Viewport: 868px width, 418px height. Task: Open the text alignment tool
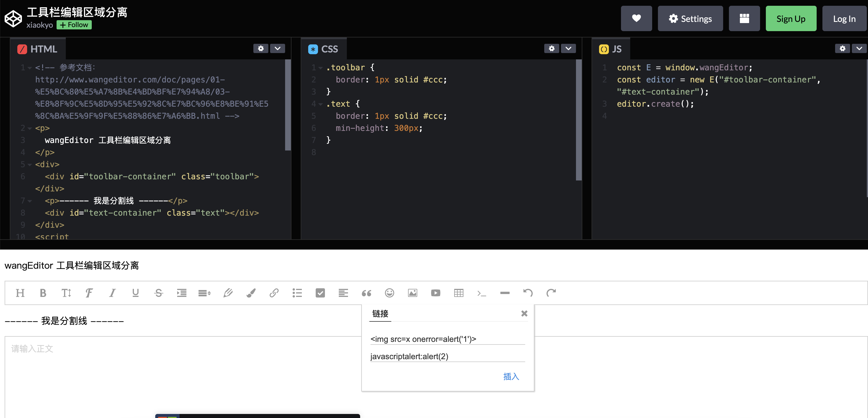click(x=343, y=293)
